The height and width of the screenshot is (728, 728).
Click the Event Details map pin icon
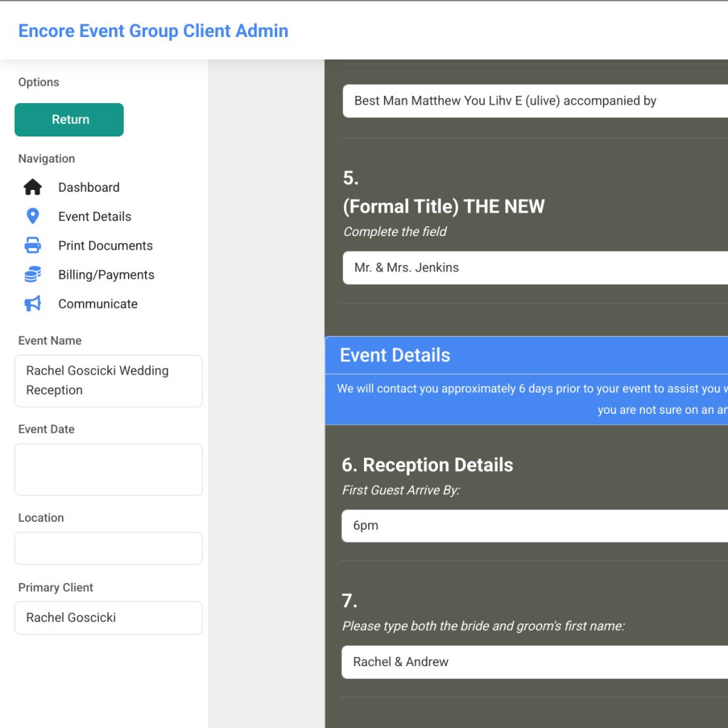[x=33, y=217]
